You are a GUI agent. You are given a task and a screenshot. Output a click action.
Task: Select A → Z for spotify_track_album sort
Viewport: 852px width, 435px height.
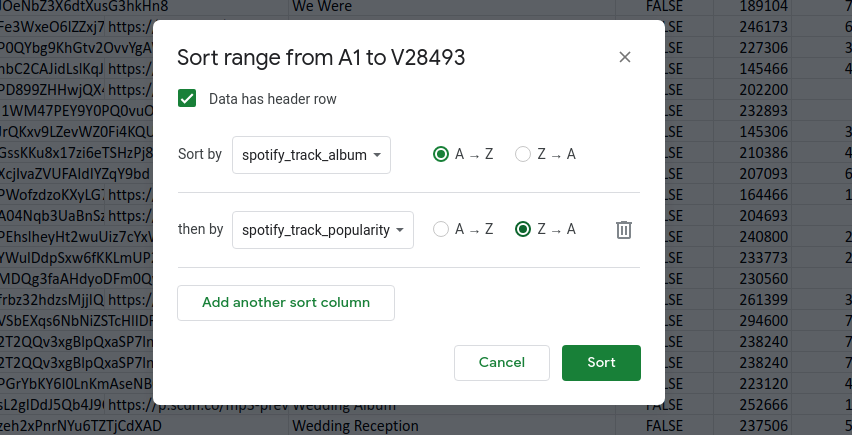(x=440, y=154)
